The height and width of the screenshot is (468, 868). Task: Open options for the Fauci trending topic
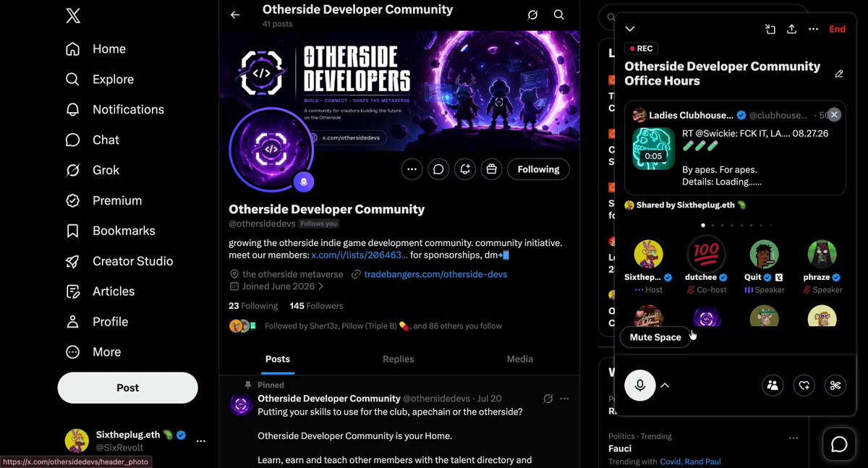tap(794, 438)
